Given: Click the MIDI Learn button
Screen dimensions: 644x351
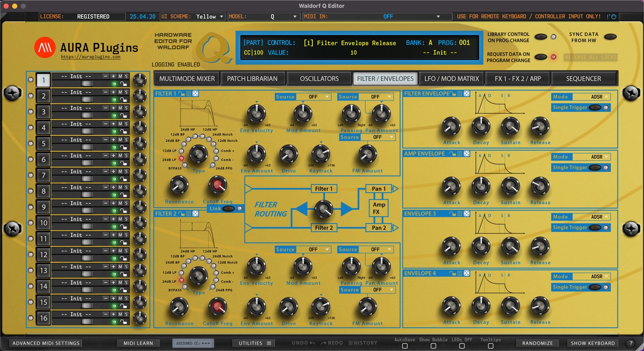Looking at the screenshot, I should pos(138,343).
